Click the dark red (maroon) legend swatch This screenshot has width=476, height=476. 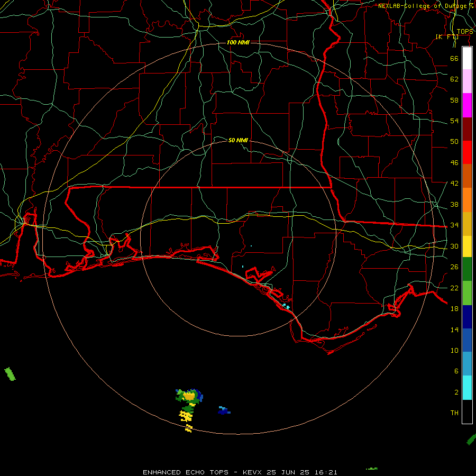pos(467,129)
